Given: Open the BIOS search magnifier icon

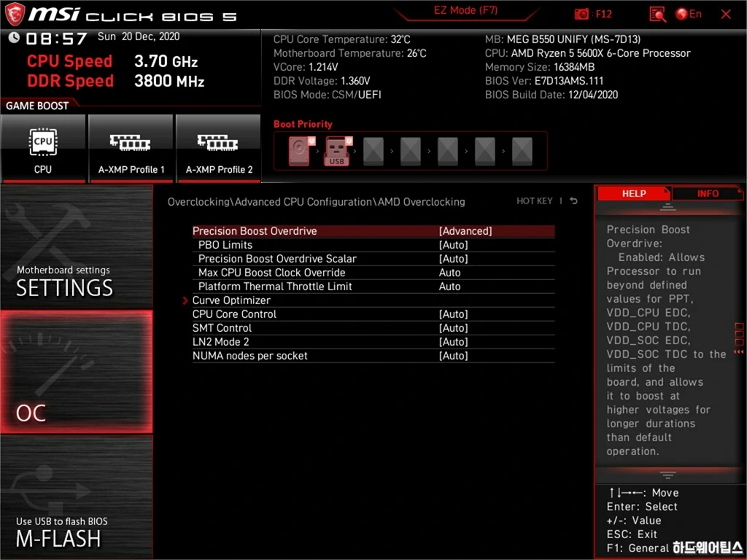Looking at the screenshot, I should [x=657, y=15].
